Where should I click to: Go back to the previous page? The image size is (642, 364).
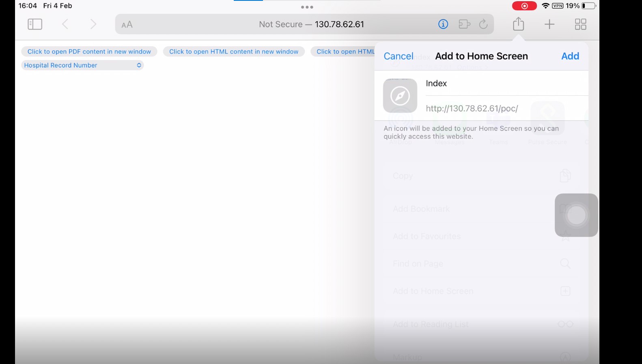coord(65,24)
